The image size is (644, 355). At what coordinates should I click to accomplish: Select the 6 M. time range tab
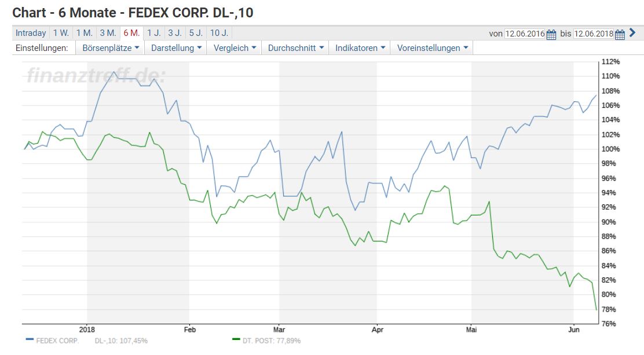click(131, 33)
